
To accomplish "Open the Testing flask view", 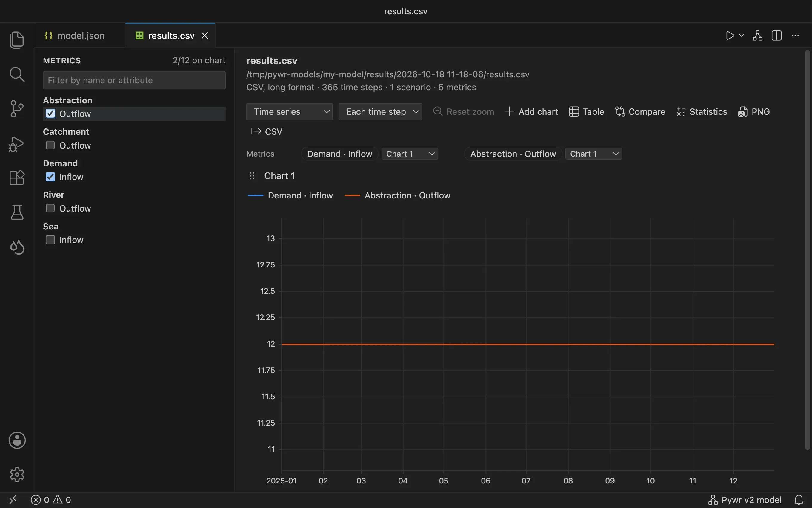I will pyautogui.click(x=17, y=212).
